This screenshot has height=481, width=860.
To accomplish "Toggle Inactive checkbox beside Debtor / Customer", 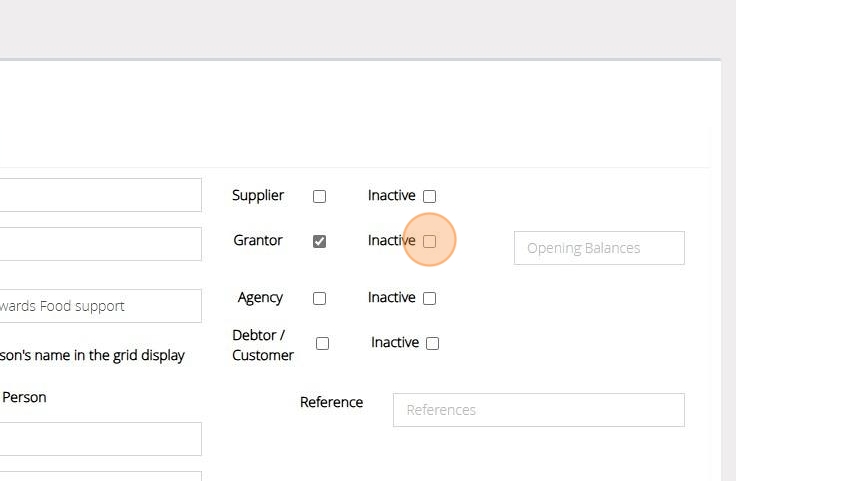I will (x=432, y=343).
